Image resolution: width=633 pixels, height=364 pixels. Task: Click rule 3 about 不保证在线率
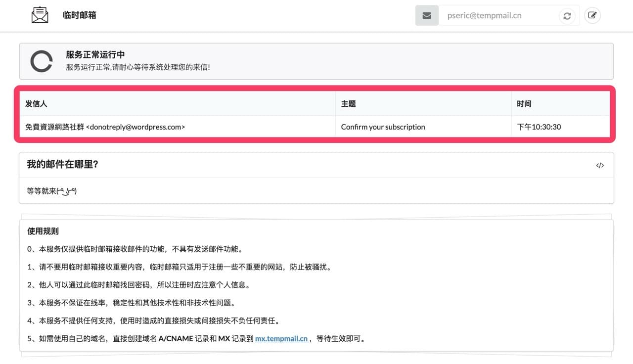[131, 303]
